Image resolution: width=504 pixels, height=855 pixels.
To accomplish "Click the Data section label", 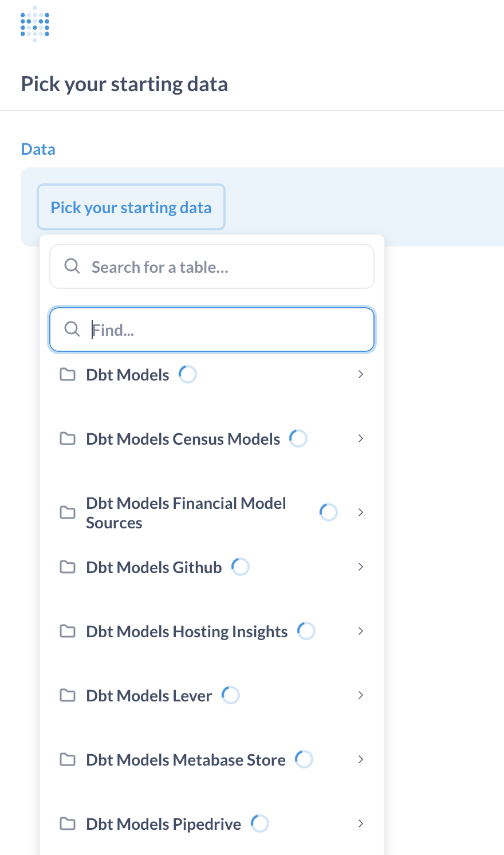I will tap(38, 148).
